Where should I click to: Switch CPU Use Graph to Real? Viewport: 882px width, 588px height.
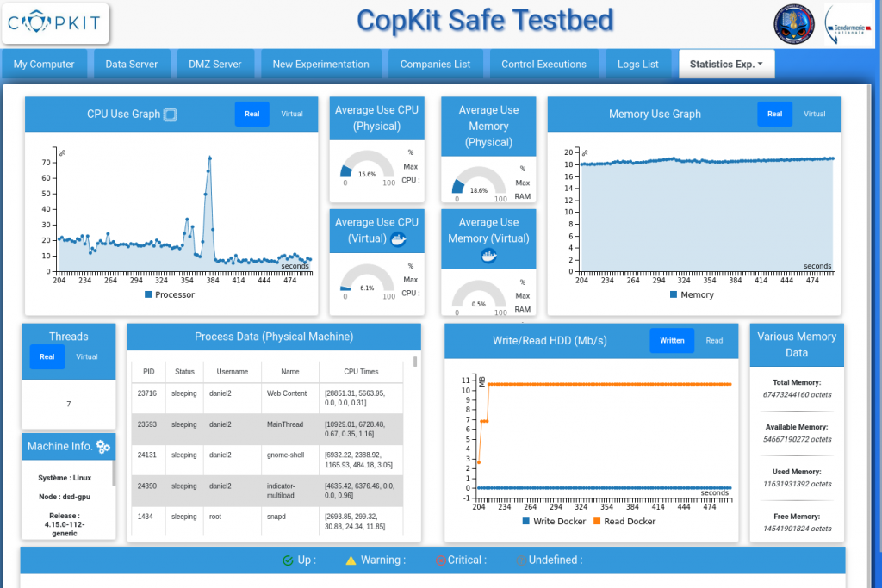[252, 115]
